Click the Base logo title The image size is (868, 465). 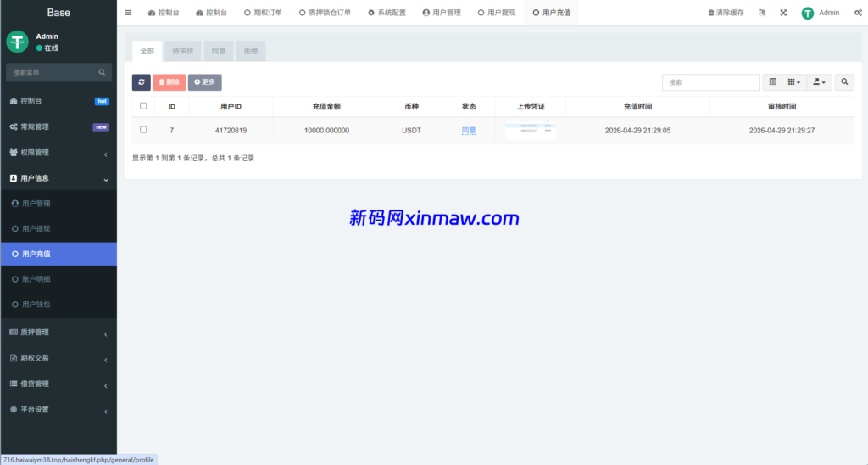tap(58, 13)
